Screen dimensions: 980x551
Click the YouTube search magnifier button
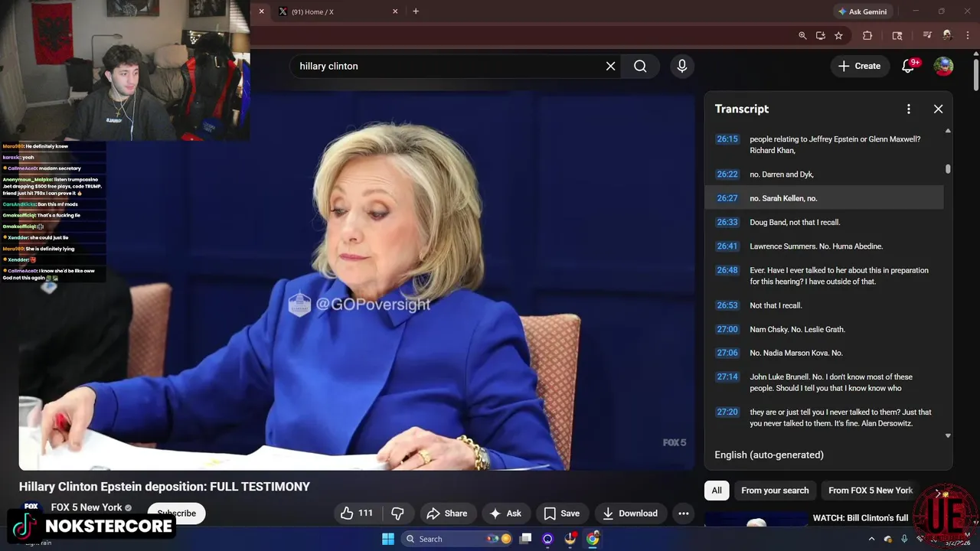(640, 66)
